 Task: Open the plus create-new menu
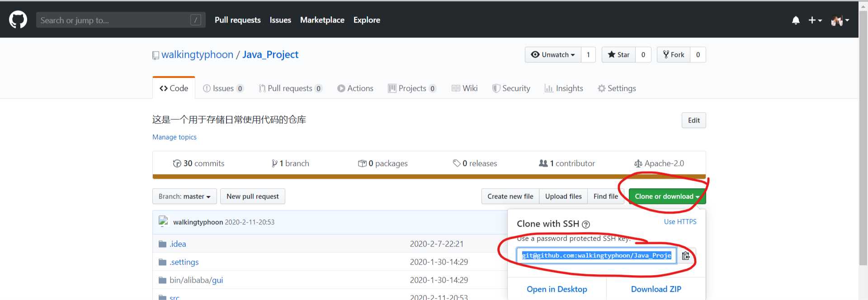pos(815,20)
